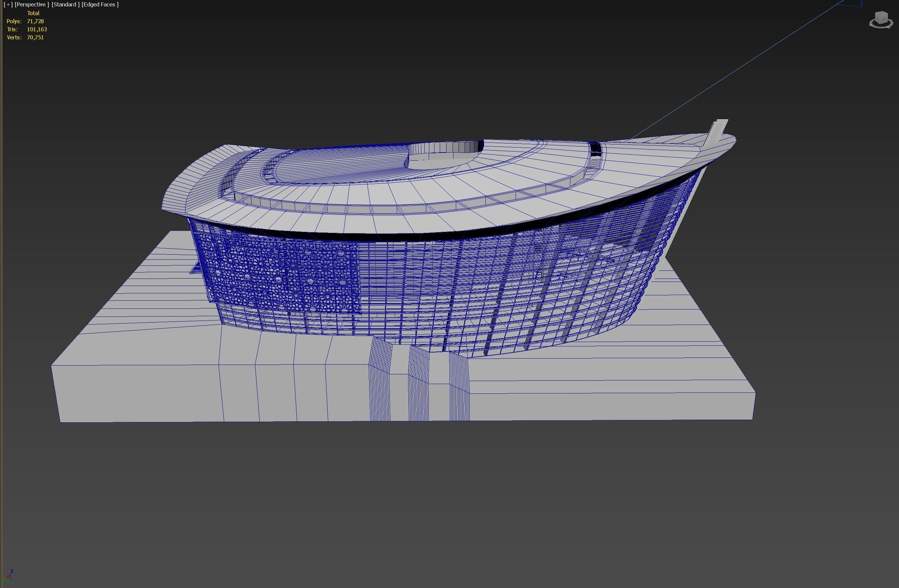The image size is (899, 588).
Task: Open the Standard shading label menu
Action: click(x=66, y=4)
